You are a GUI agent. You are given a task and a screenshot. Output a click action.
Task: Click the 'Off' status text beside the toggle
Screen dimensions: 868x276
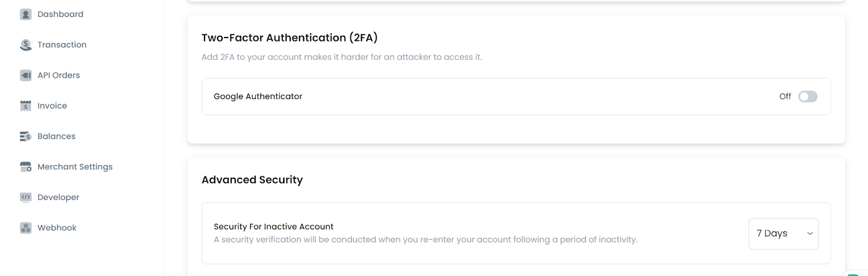click(785, 97)
